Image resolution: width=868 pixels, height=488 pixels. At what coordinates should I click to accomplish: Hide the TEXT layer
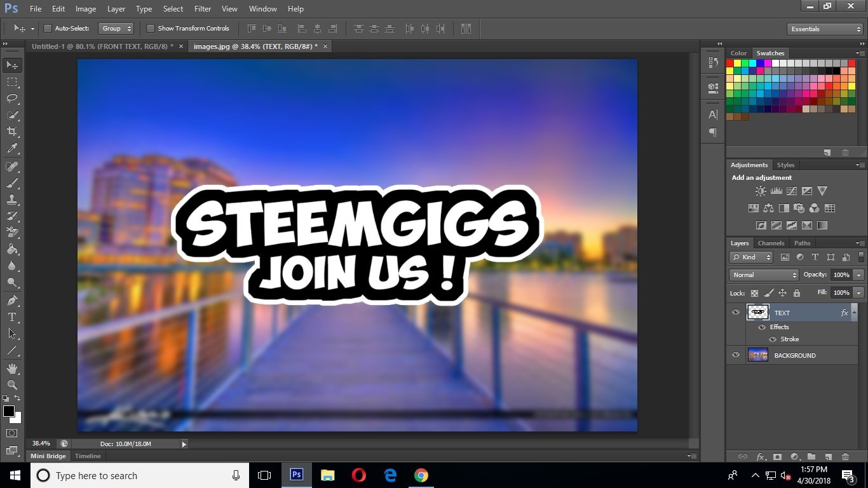736,312
